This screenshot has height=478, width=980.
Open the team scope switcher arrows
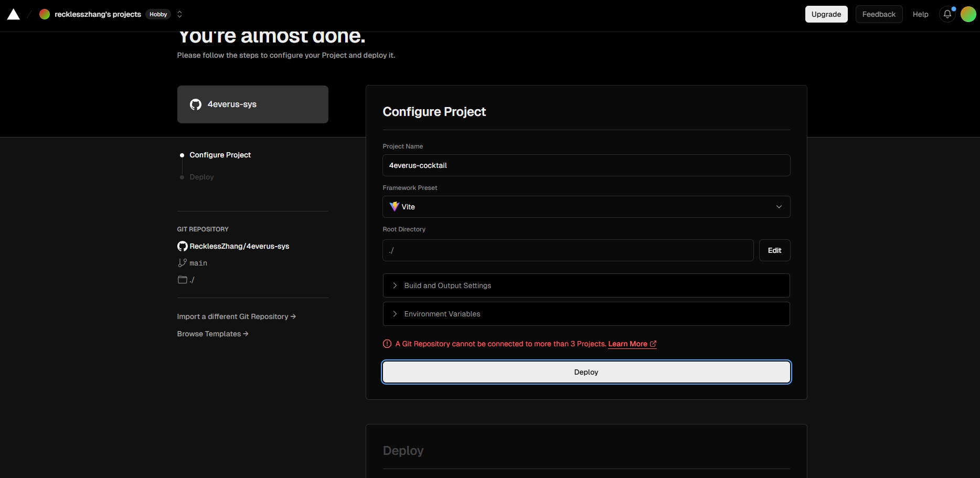(179, 14)
